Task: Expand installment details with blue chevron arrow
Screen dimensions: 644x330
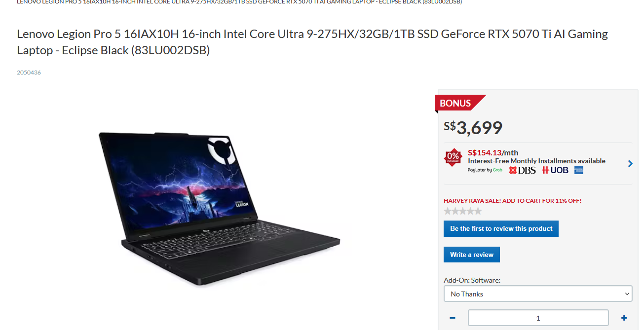Action: (630, 164)
